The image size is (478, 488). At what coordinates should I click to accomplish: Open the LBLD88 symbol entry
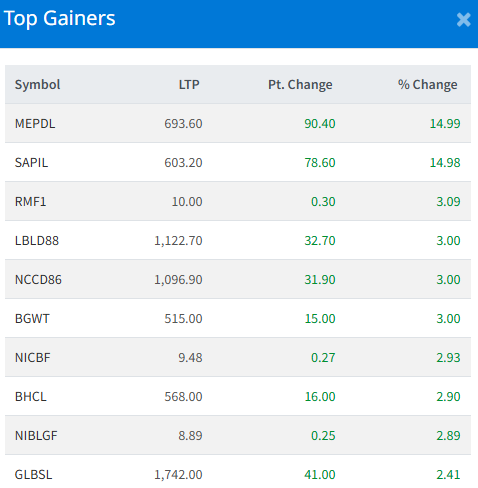[37, 241]
